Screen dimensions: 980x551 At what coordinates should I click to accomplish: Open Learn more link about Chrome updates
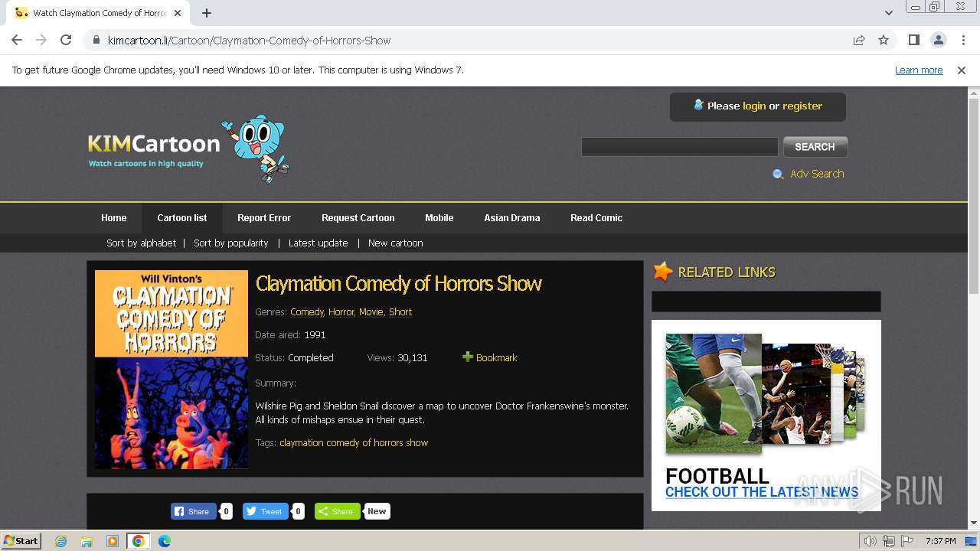pyautogui.click(x=919, y=70)
